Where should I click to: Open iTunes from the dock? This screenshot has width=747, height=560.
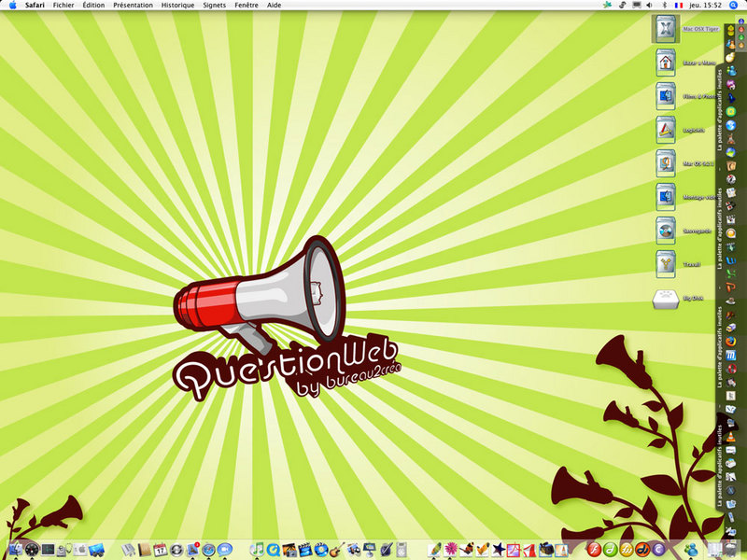pyautogui.click(x=258, y=549)
